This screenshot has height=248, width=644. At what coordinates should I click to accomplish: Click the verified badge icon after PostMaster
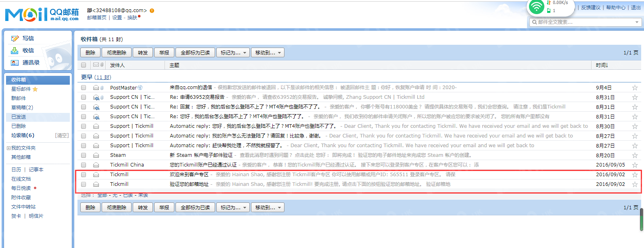click(140, 88)
